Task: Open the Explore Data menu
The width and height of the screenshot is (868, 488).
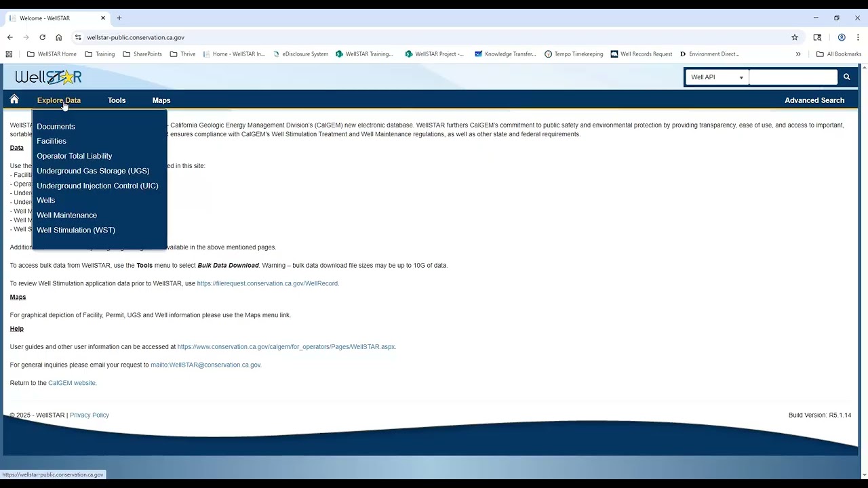Action: click(59, 100)
